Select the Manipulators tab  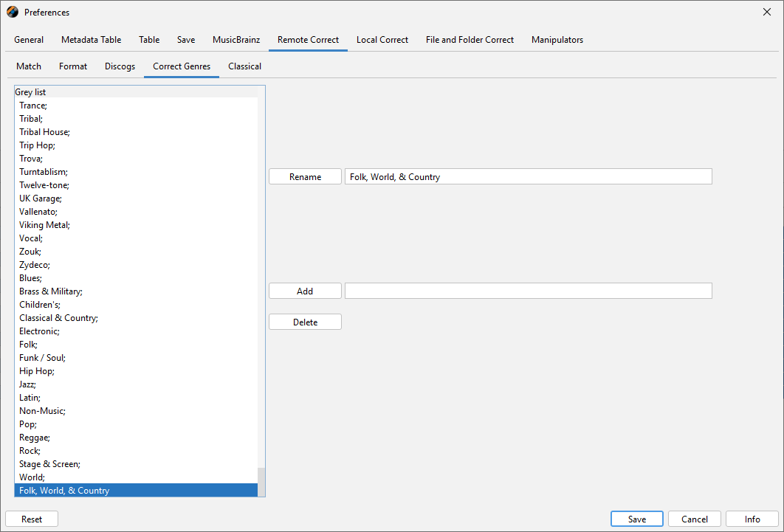click(557, 40)
